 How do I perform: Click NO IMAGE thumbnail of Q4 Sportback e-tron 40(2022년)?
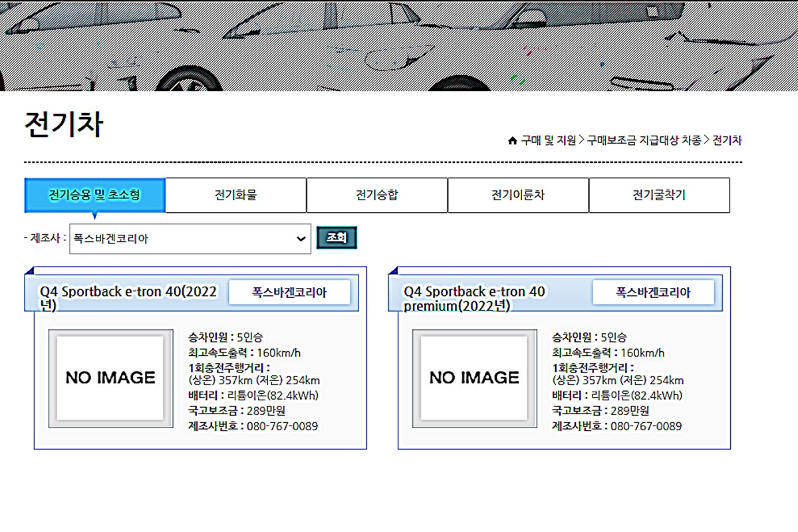[110, 378]
